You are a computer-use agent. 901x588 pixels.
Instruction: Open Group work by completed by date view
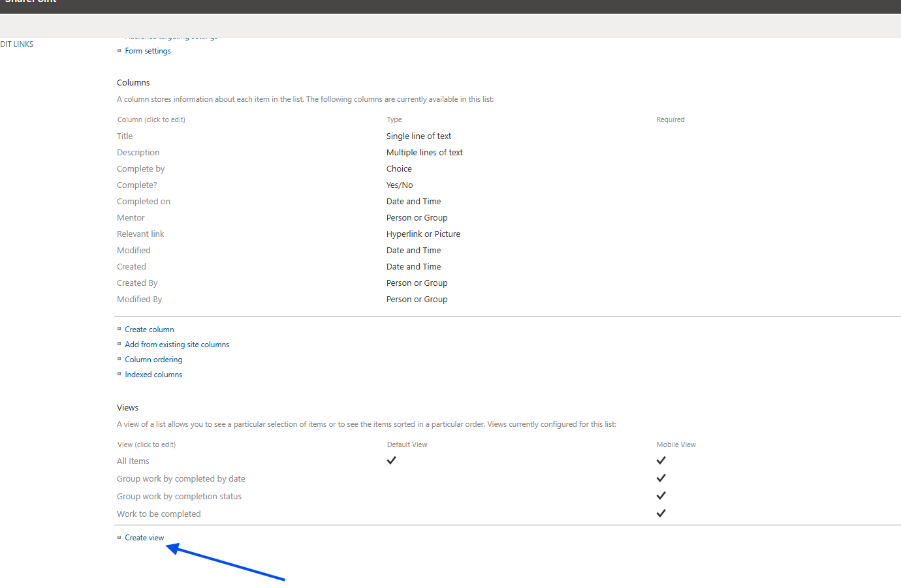pyautogui.click(x=181, y=479)
